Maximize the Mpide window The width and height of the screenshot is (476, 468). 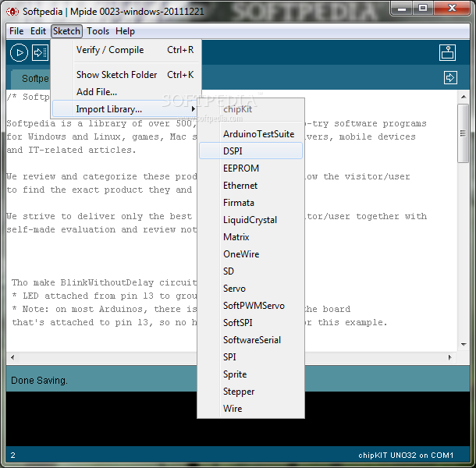pyautogui.click(x=423, y=9)
